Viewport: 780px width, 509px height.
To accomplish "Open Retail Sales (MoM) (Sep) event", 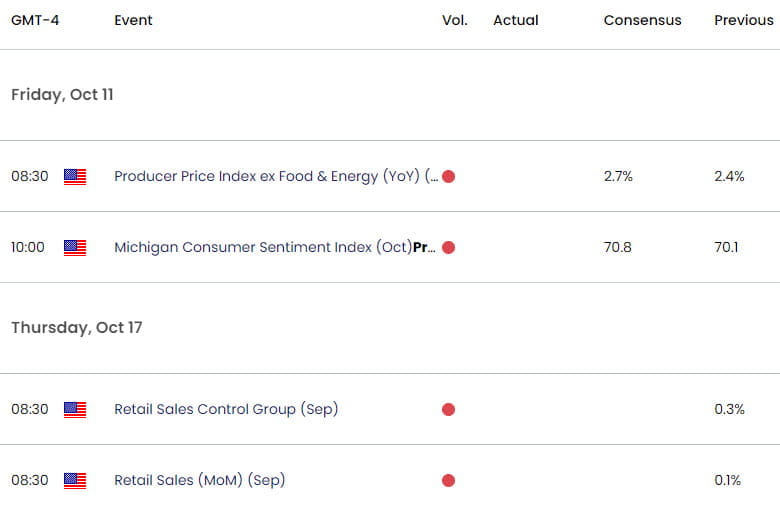I will pos(199,480).
